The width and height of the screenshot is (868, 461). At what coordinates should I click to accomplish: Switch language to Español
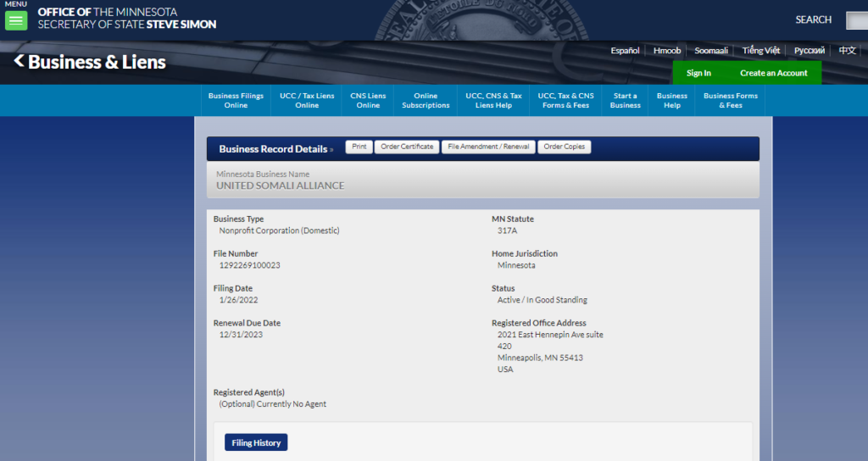click(x=625, y=50)
